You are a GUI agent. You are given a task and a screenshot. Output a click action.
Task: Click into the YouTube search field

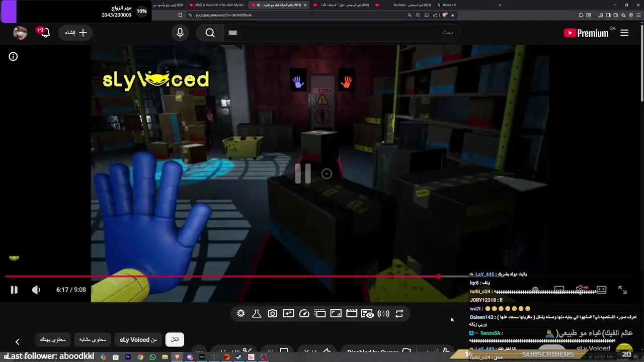coord(342,33)
